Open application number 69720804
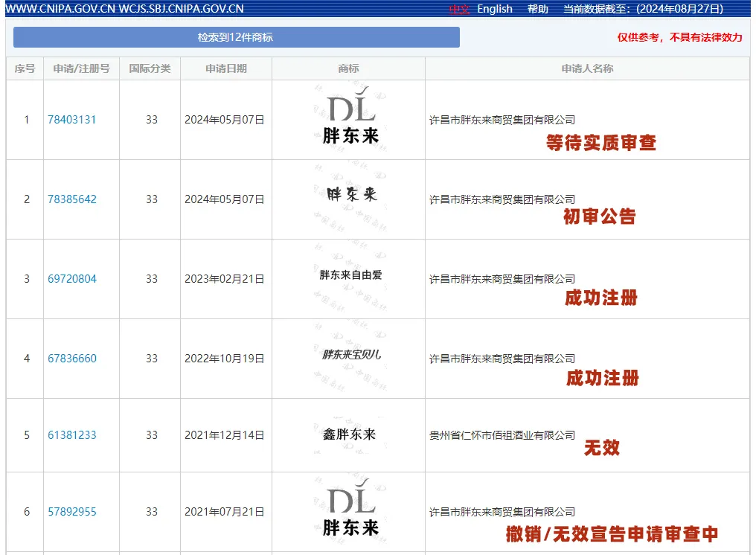The height and width of the screenshot is (555, 756). point(72,279)
